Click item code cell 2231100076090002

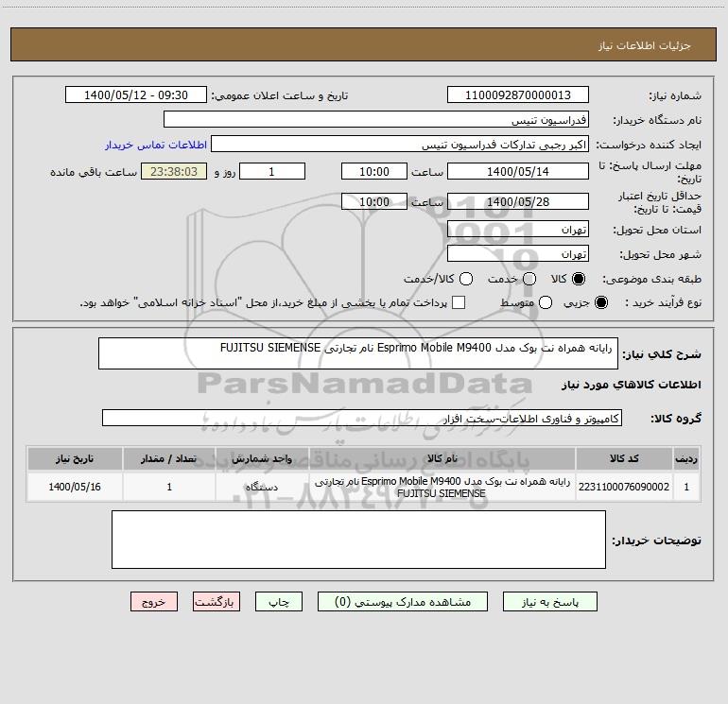tap(624, 487)
